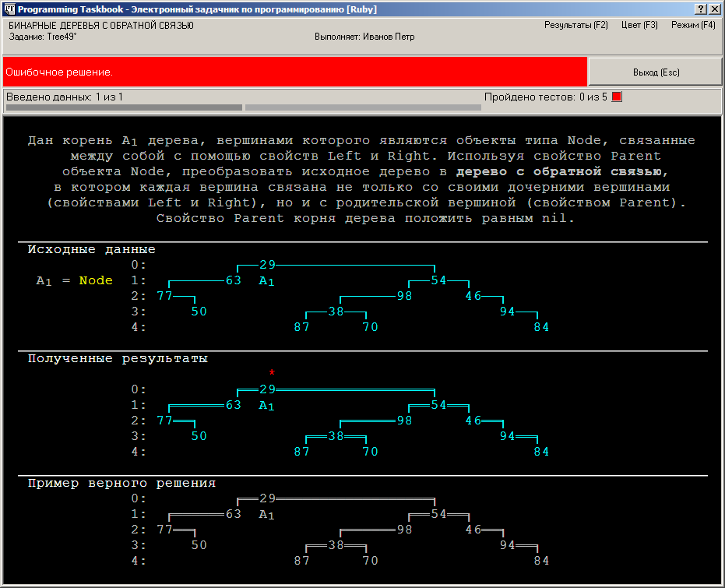Switch mode using Режим (F4)

coord(693,25)
